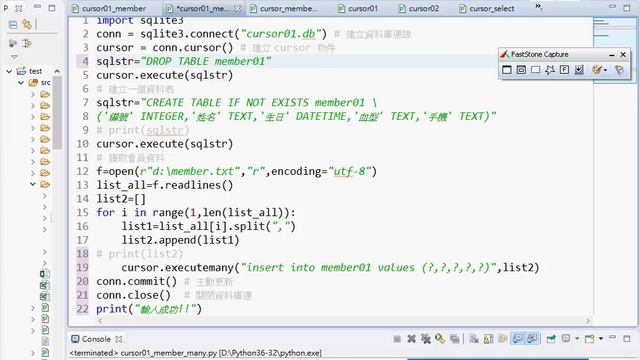Toggle Scroll Lock in Console
The image size is (640, 360).
pyautogui.click(x=488, y=339)
